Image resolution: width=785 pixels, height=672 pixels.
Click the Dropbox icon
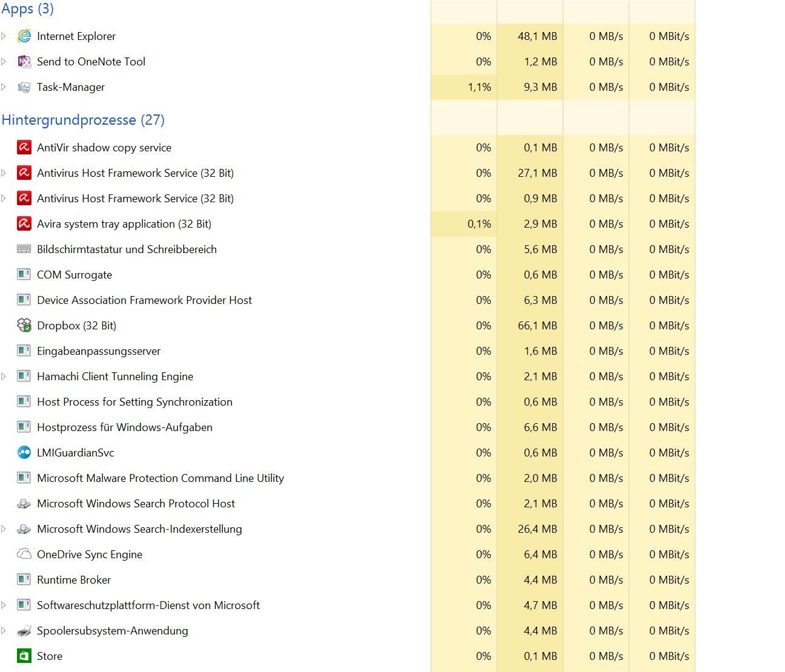click(x=24, y=326)
